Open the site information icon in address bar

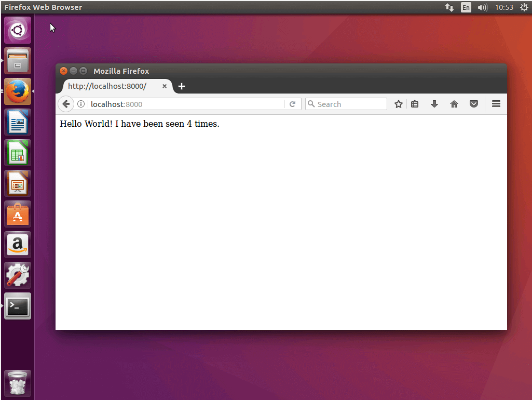[x=81, y=104]
